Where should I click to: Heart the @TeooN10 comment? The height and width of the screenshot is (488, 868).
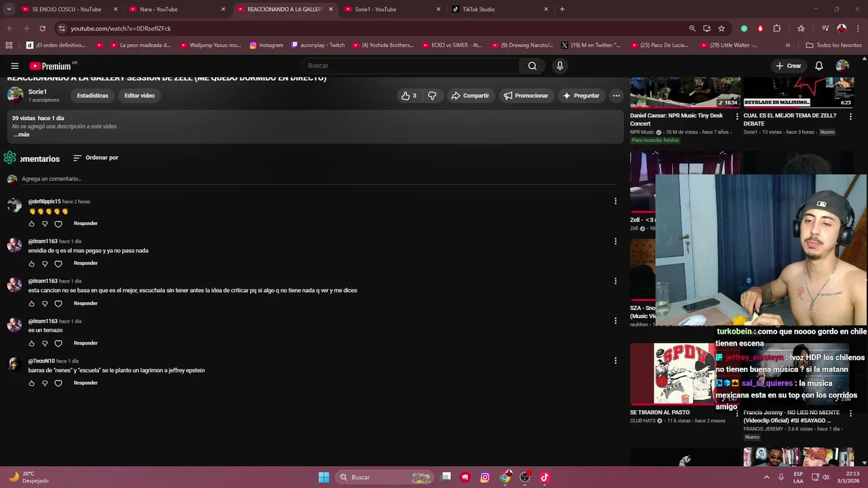tap(58, 383)
